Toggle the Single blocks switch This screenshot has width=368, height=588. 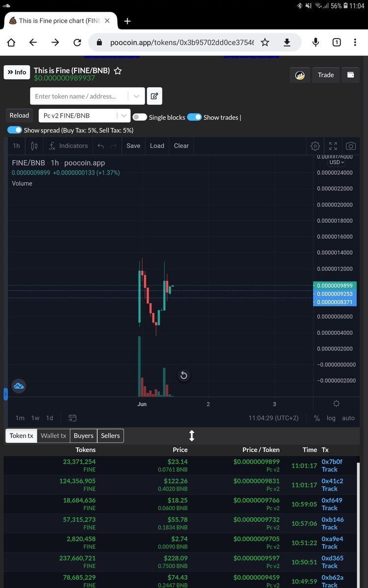click(x=140, y=117)
